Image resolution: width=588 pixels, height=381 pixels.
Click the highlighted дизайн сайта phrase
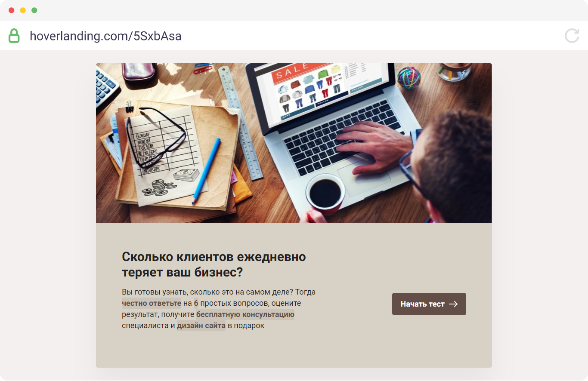point(201,326)
